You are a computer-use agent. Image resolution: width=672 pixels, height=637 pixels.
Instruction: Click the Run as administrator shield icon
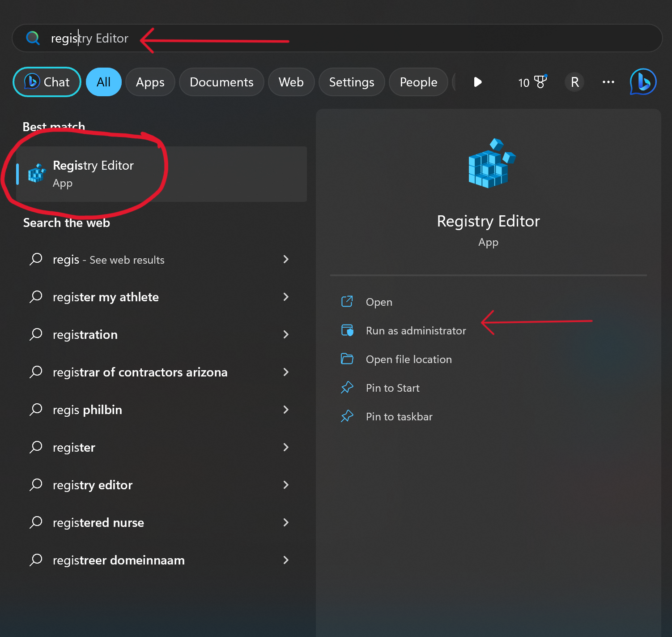pyautogui.click(x=347, y=330)
